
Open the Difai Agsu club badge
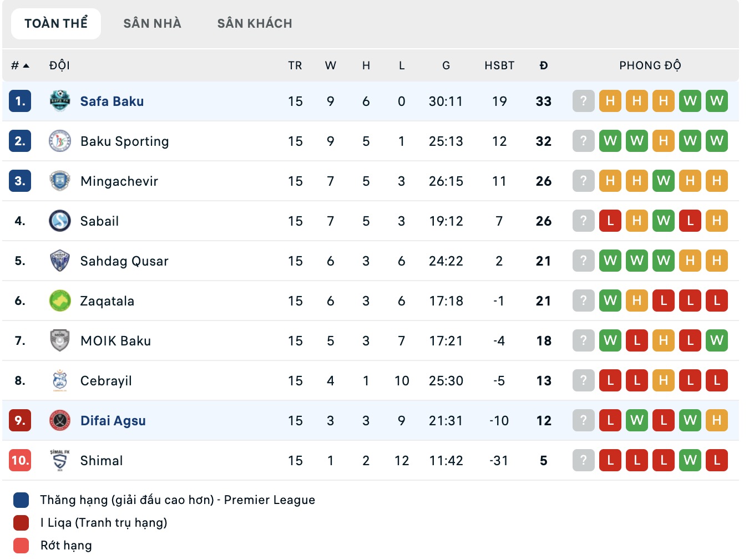[59, 420]
